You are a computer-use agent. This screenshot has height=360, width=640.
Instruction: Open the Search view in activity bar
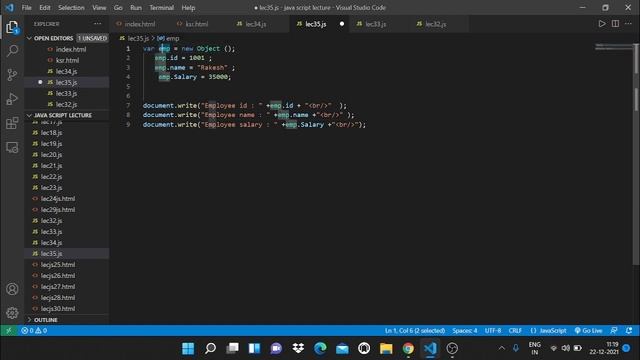[12, 51]
